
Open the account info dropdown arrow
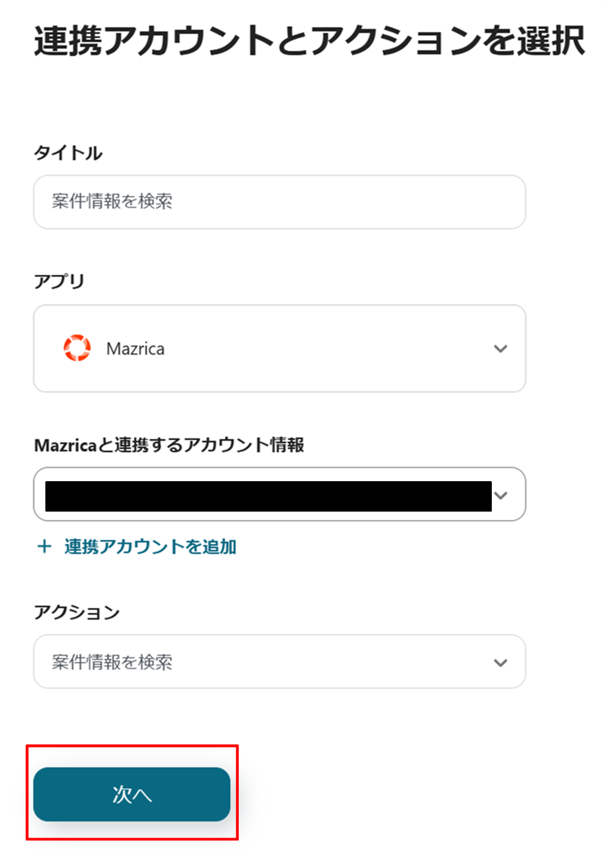click(x=501, y=495)
